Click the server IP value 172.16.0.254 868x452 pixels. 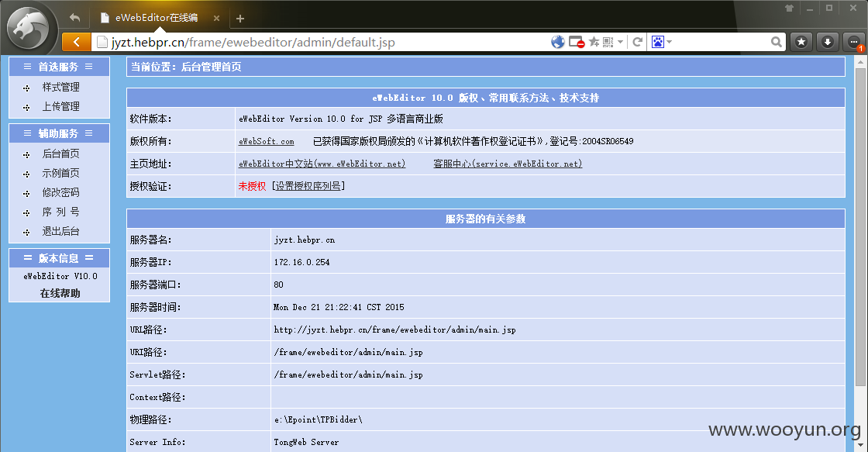tap(301, 262)
